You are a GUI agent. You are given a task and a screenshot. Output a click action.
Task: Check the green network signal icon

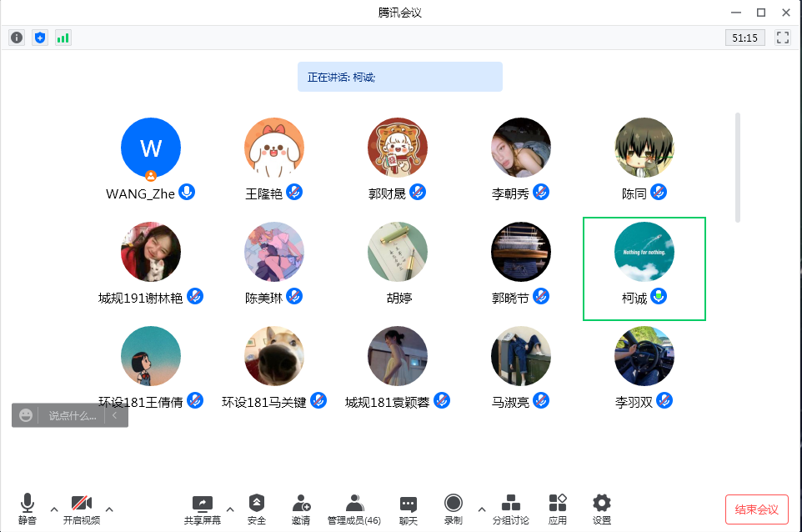coord(63,38)
